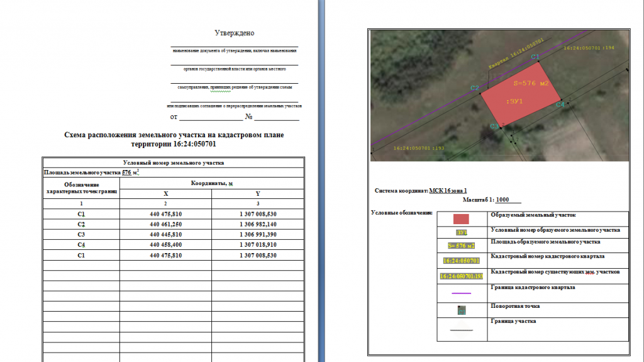Select X coordinate '440 445,810'
Screen dimensions: 644x362
point(165,234)
